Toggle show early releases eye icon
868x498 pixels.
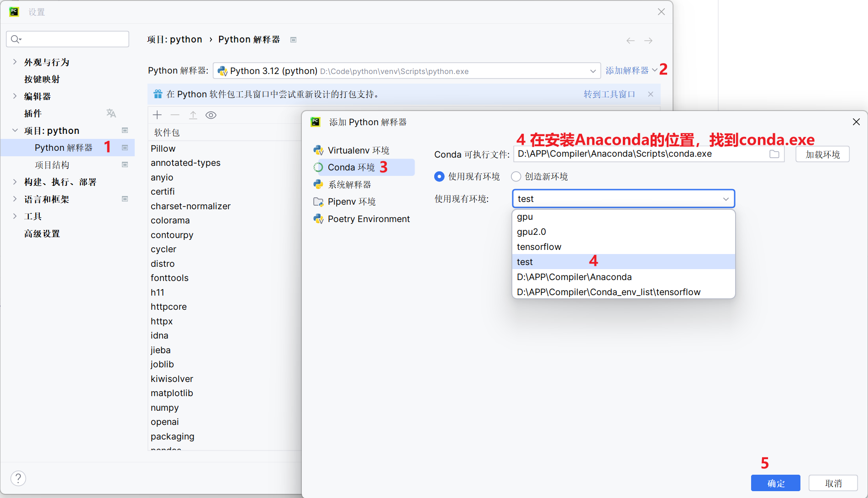tap(211, 115)
